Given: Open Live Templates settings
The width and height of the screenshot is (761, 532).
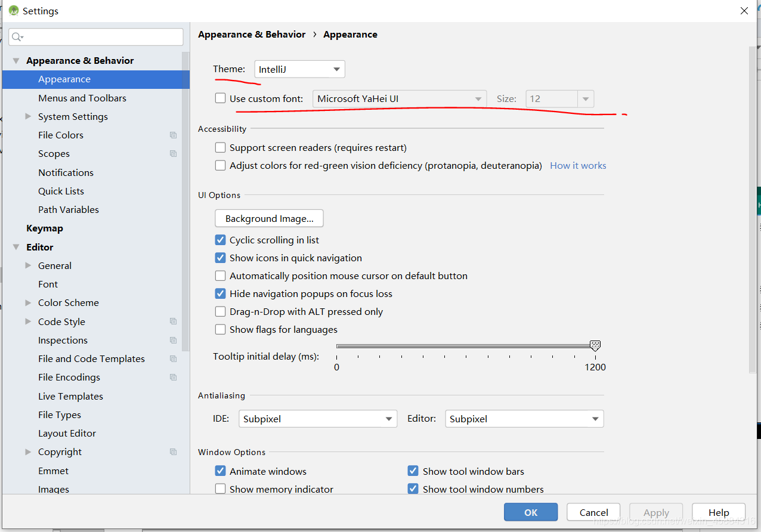Looking at the screenshot, I should click(70, 397).
